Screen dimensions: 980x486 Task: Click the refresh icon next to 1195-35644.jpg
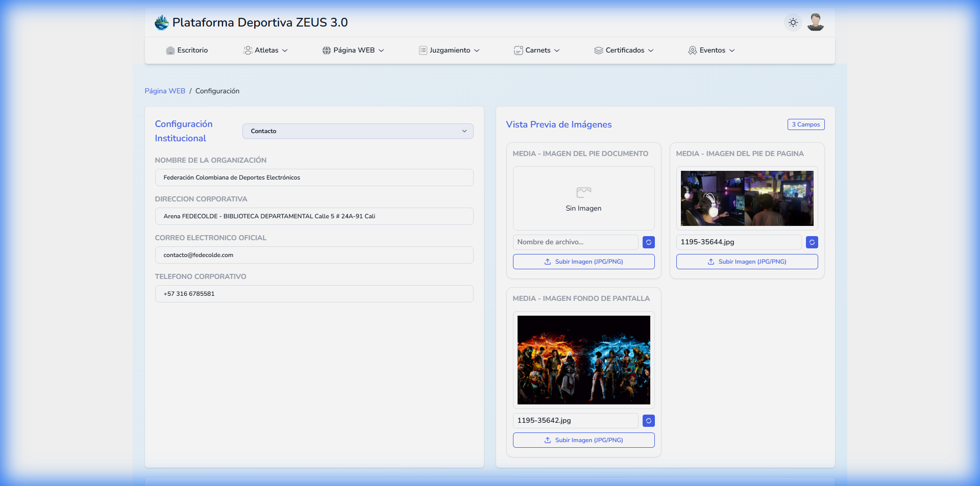click(812, 242)
